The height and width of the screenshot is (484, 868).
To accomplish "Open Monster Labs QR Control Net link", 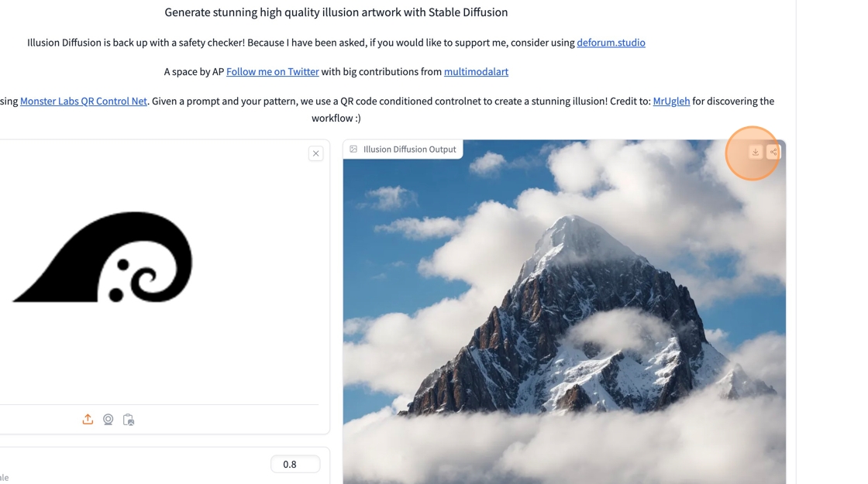I will 84,101.
